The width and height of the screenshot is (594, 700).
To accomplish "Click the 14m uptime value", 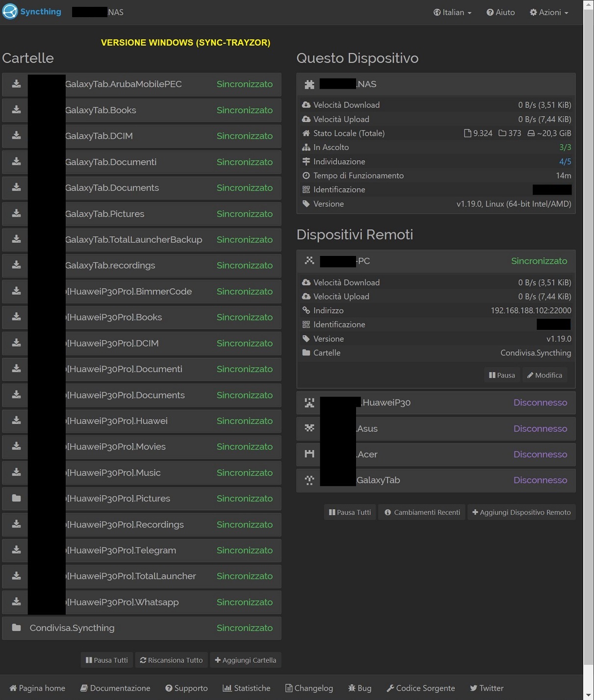I will pos(564,175).
